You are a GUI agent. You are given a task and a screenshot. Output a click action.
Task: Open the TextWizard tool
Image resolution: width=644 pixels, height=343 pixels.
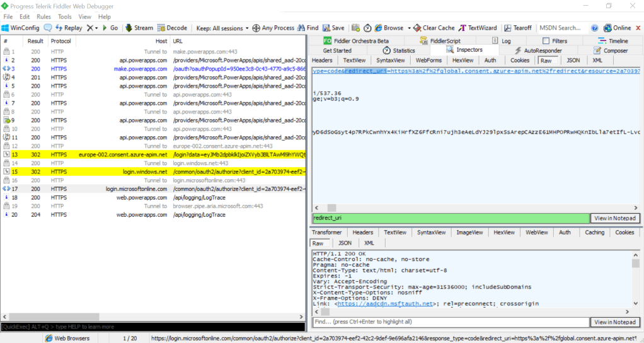[478, 28]
